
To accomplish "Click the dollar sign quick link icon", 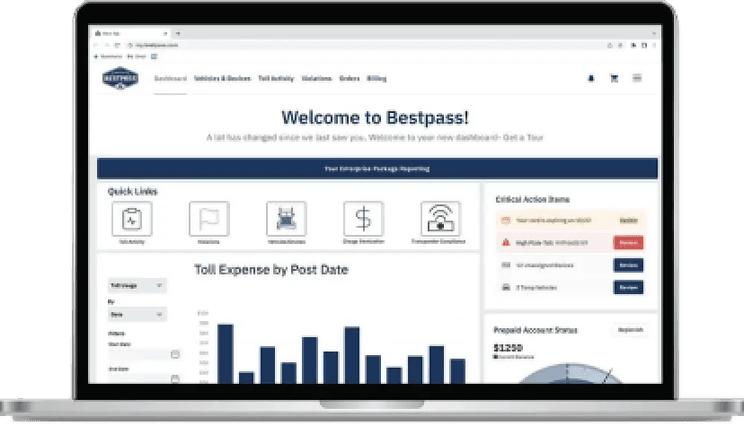I will point(363,218).
